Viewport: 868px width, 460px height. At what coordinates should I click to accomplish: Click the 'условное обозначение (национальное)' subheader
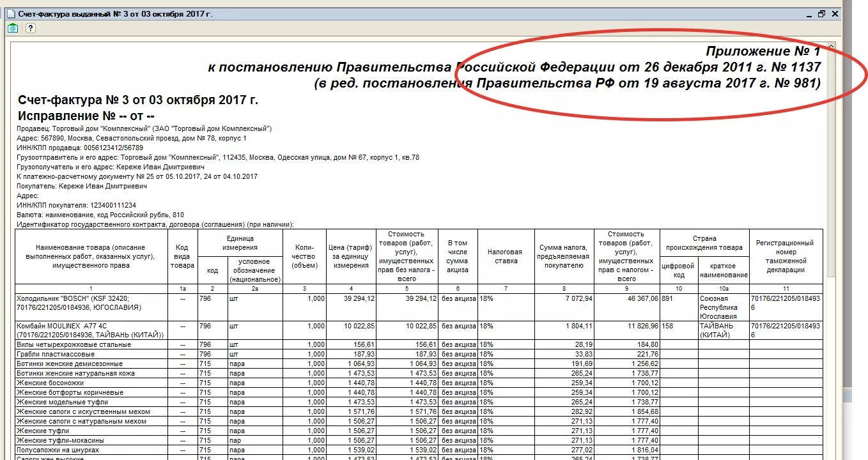(x=255, y=270)
